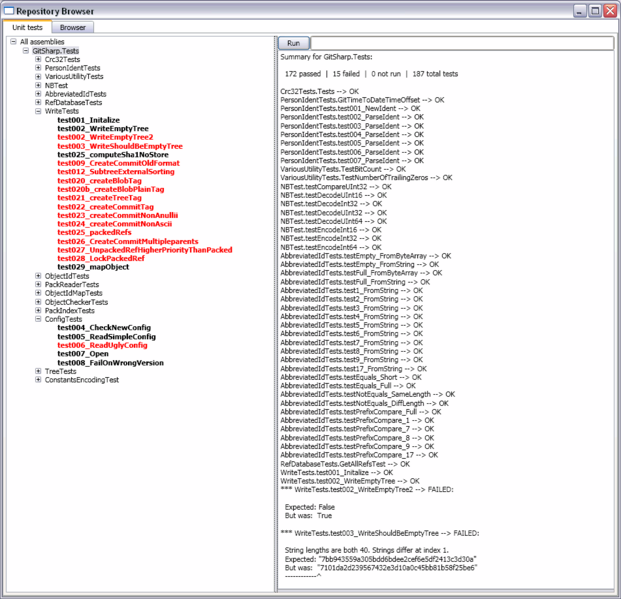Select test003_WriteShouldBeEmptyTree item
This screenshot has width=621, height=599.
[x=120, y=146]
